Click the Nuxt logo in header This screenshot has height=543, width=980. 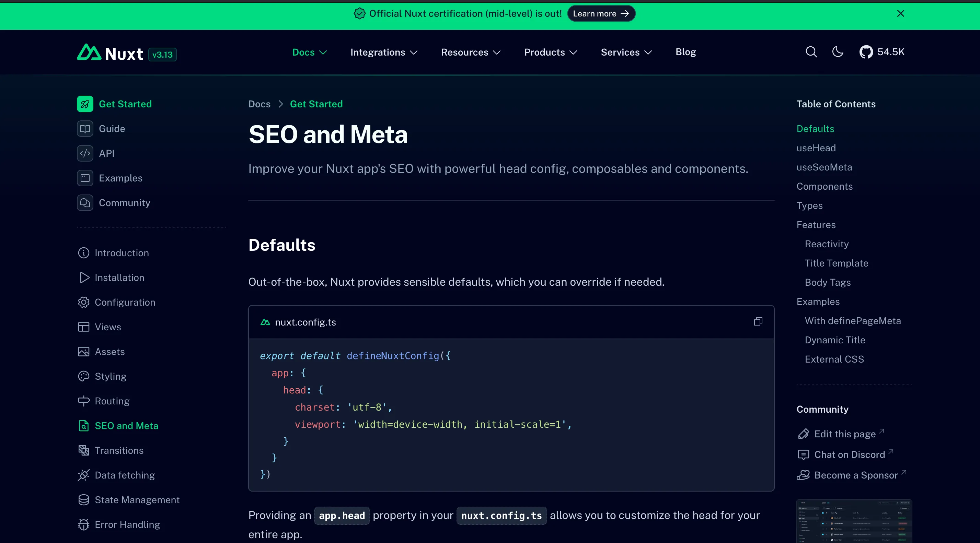pyautogui.click(x=110, y=53)
